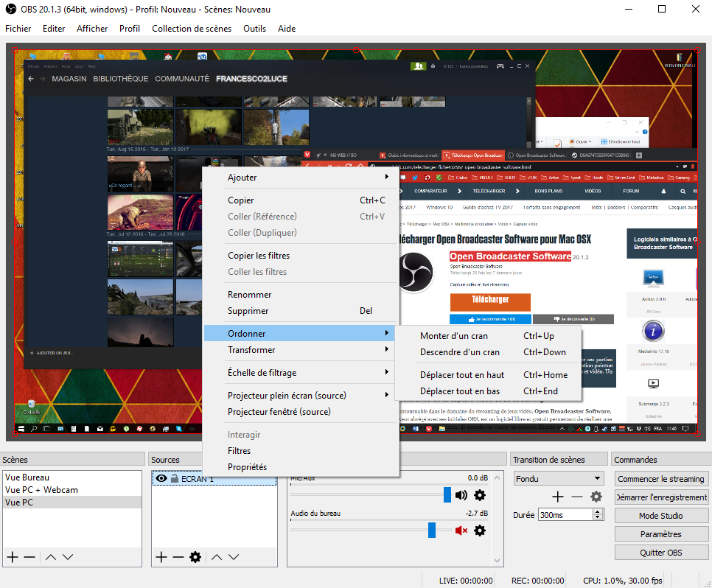Screen dimensions: 712x588
Task: Hide the ECRAN 1 source with the eye icon
Action: click(161, 478)
